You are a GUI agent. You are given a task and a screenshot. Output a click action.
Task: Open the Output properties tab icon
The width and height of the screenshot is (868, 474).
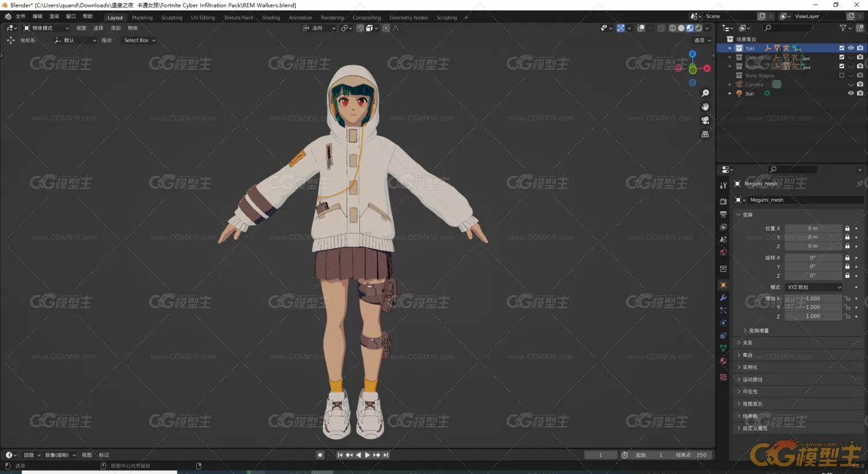(723, 214)
